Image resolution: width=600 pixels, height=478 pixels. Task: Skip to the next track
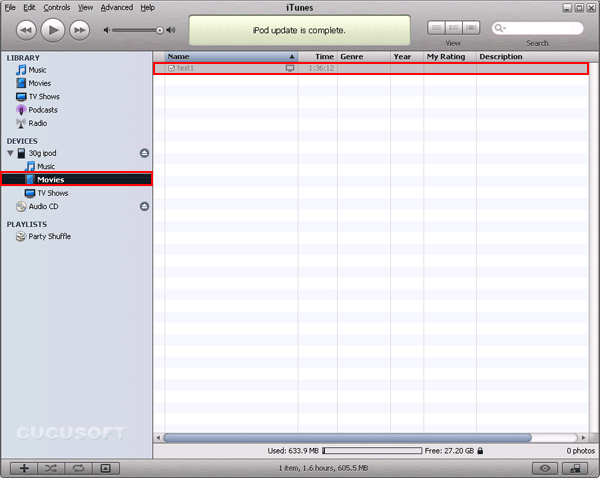click(x=80, y=30)
